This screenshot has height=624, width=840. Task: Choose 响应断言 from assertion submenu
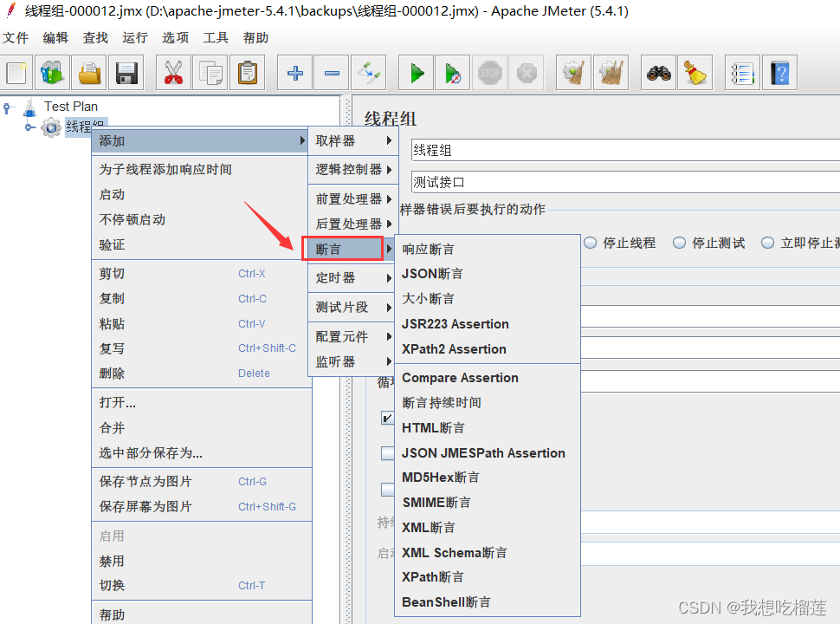(x=488, y=250)
